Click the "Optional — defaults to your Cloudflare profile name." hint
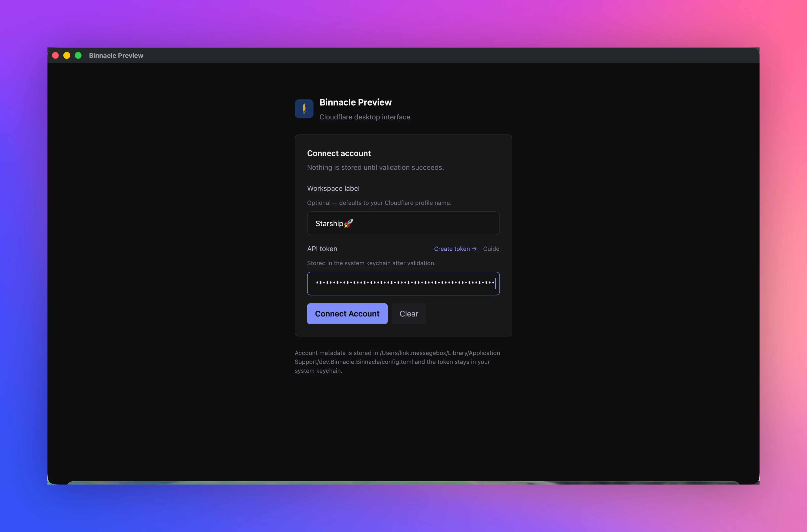Viewport: 807px width, 532px height. tap(379, 202)
